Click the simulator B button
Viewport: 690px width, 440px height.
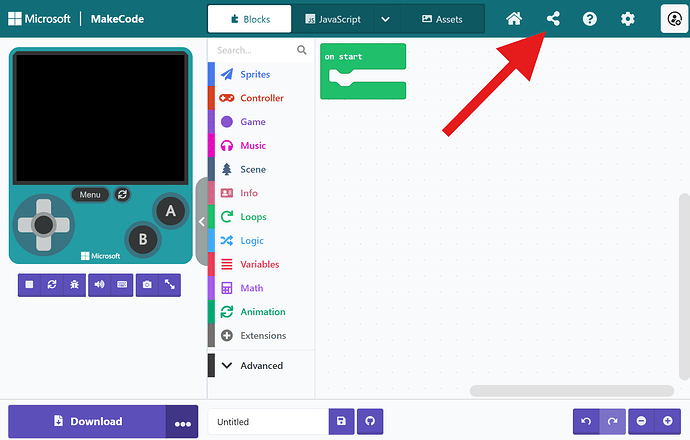click(x=143, y=239)
